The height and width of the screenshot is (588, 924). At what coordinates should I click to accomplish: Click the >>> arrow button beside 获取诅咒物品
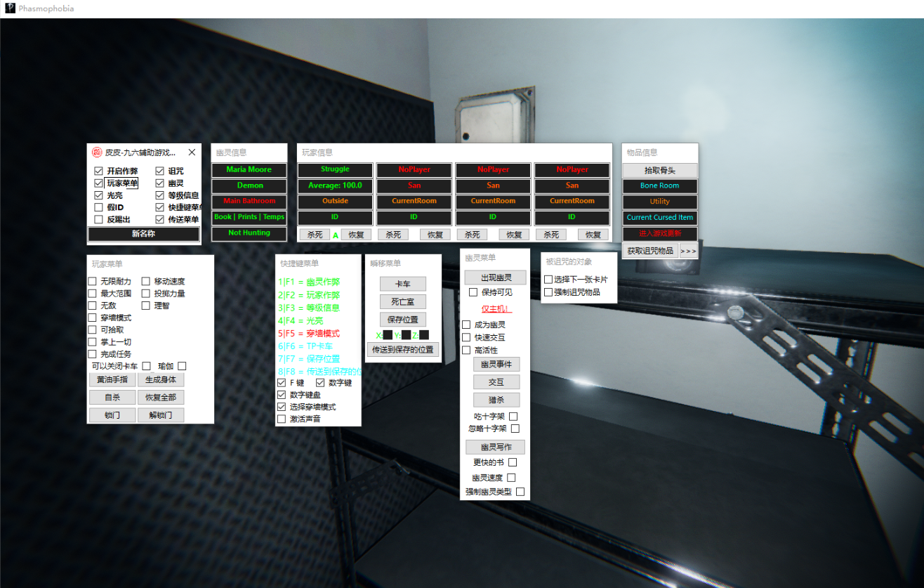[x=689, y=251]
